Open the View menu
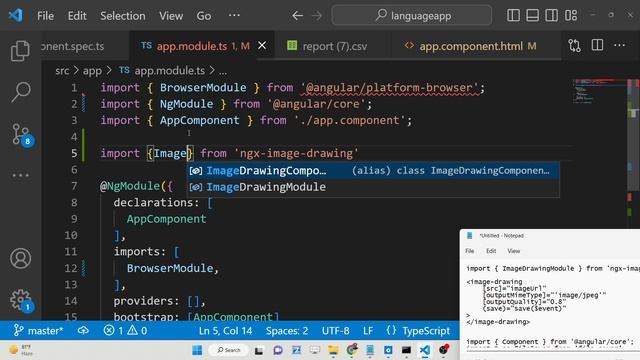 [x=171, y=16]
